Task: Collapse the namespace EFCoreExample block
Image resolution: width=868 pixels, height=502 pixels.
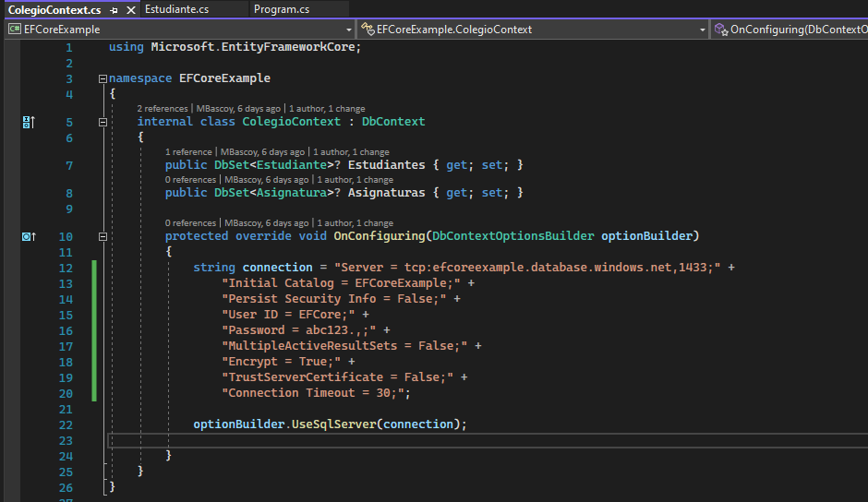Action: pyautogui.click(x=102, y=79)
